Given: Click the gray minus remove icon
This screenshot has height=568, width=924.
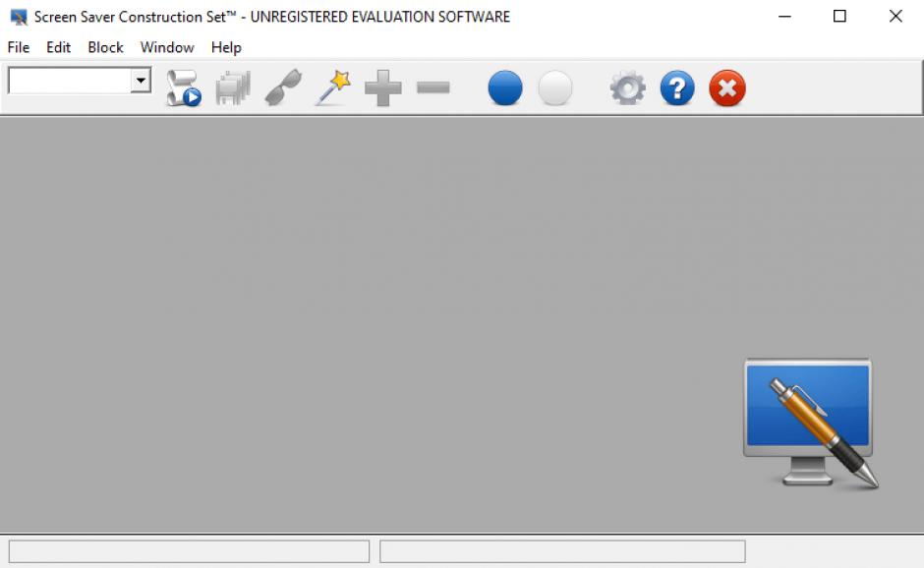Looking at the screenshot, I should click(x=433, y=87).
